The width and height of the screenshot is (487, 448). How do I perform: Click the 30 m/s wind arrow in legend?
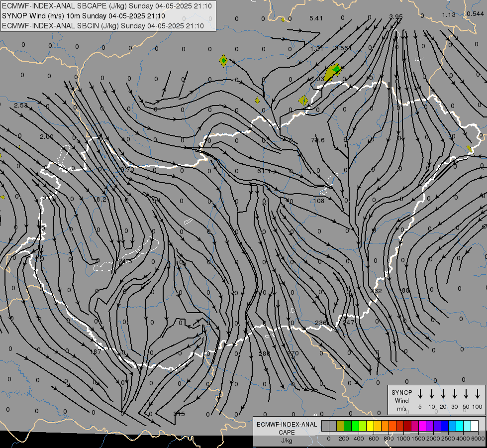click(454, 394)
